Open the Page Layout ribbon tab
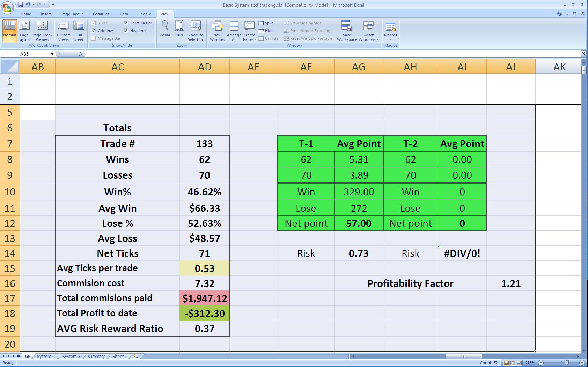Image resolution: width=588 pixels, height=367 pixels. point(72,14)
